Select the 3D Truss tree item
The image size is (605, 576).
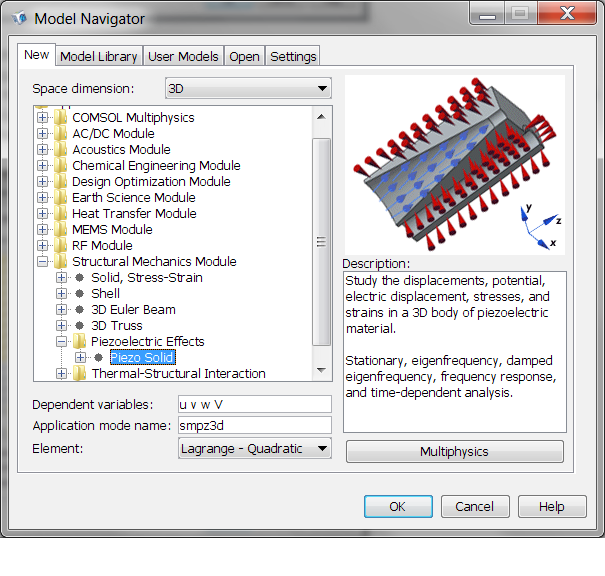[117, 326]
